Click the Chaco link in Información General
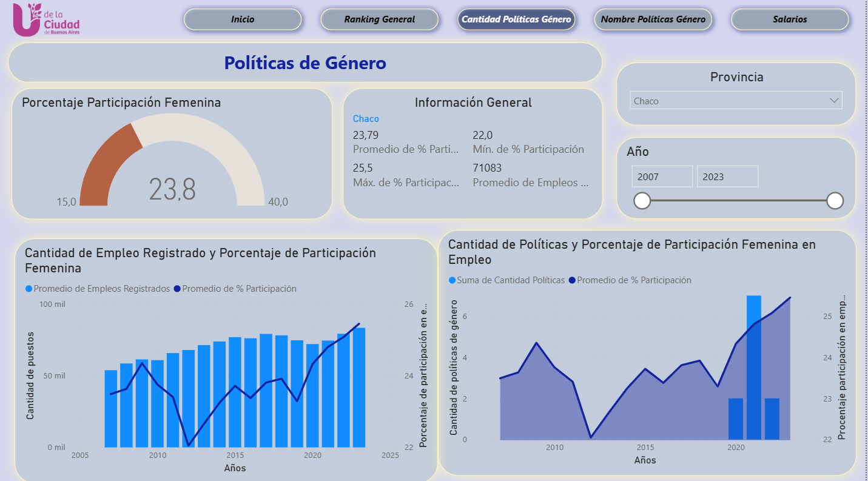The width and height of the screenshot is (868, 481). (x=366, y=119)
